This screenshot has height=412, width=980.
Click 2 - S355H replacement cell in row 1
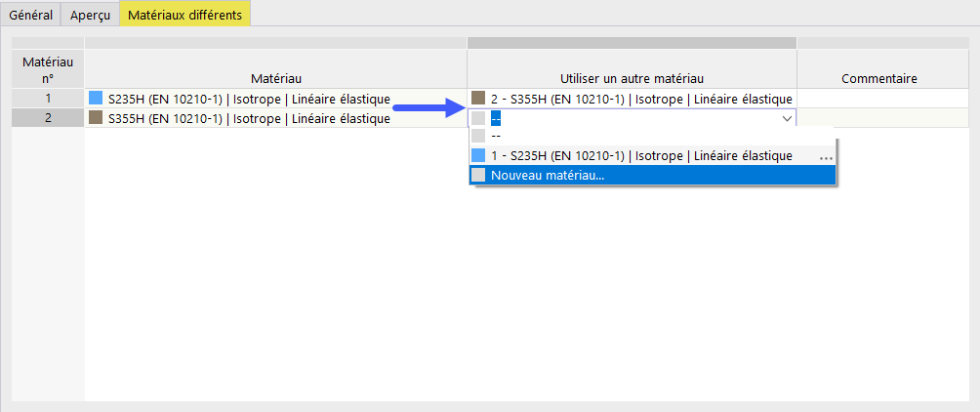click(632, 99)
